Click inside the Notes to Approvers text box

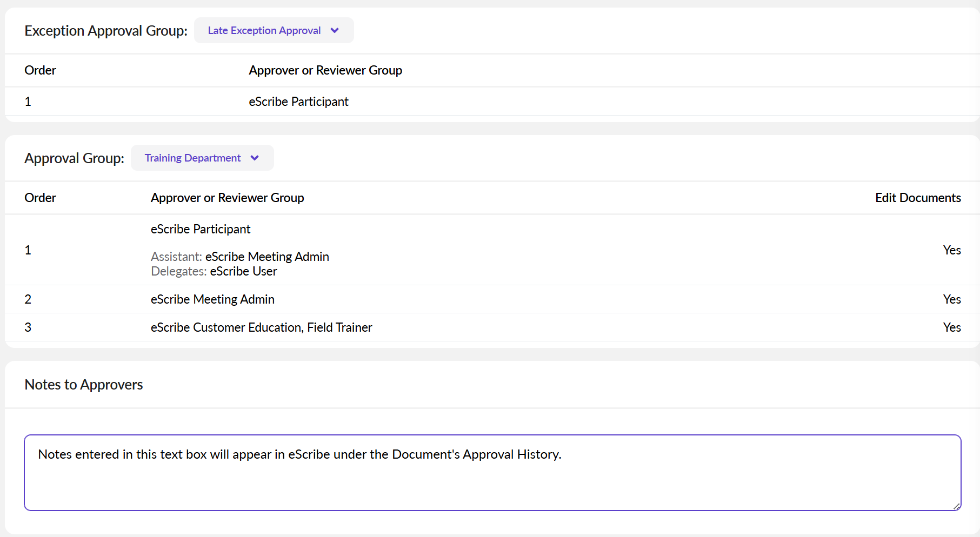pos(486,473)
